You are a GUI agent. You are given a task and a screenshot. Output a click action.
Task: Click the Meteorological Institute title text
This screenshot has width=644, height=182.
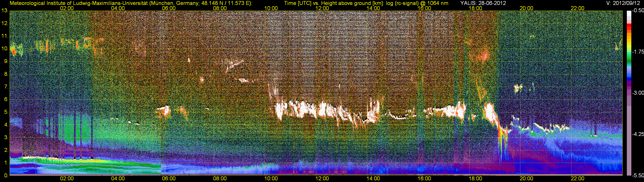pos(131,3)
